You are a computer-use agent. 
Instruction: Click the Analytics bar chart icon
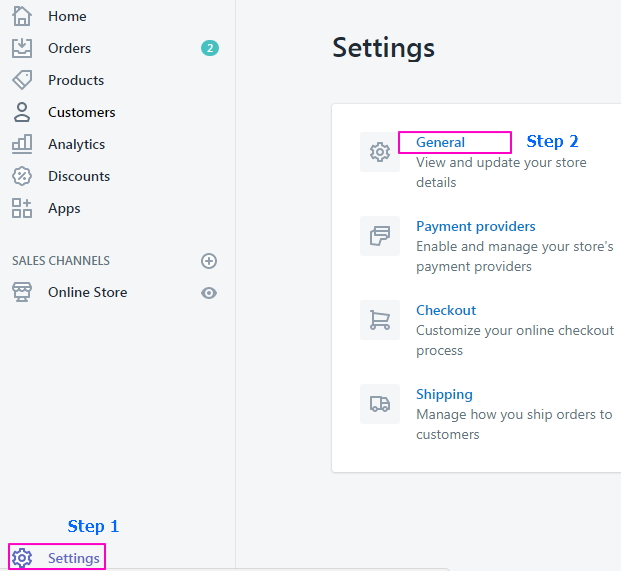[x=22, y=144]
